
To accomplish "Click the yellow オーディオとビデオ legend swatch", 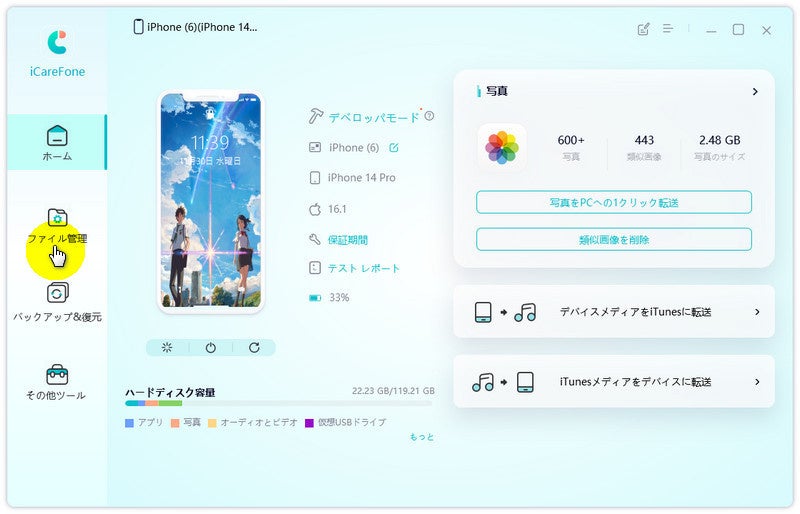I will (x=212, y=423).
